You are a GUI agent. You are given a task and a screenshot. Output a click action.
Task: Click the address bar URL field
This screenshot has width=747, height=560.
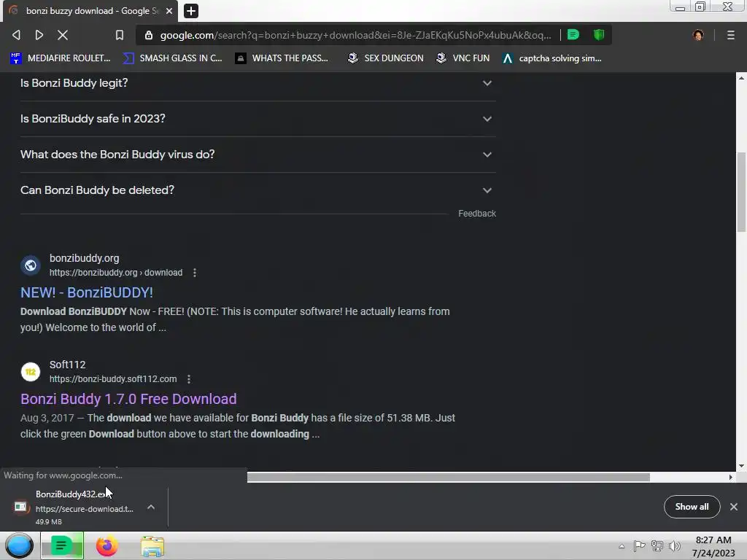[x=355, y=35]
